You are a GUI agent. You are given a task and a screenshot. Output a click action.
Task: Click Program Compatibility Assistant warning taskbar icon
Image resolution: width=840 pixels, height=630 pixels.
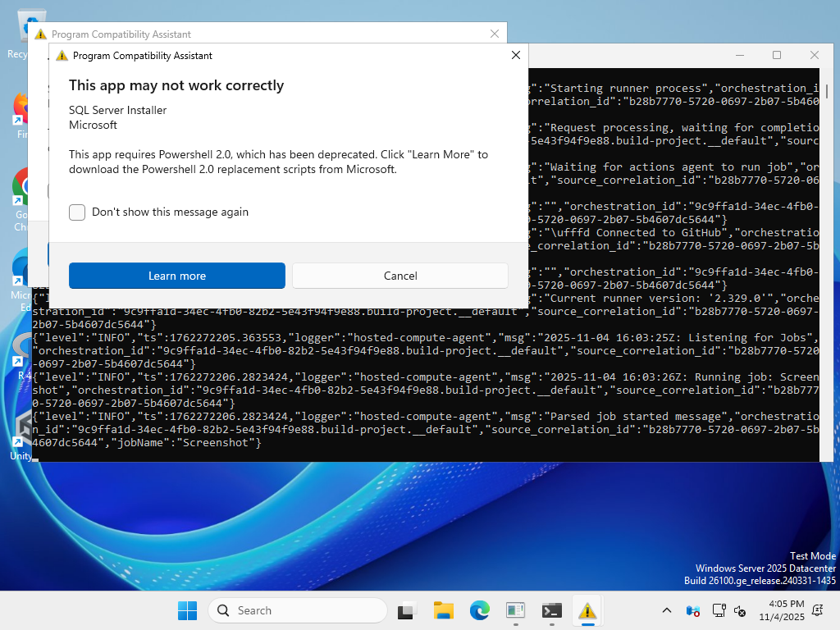click(587, 610)
